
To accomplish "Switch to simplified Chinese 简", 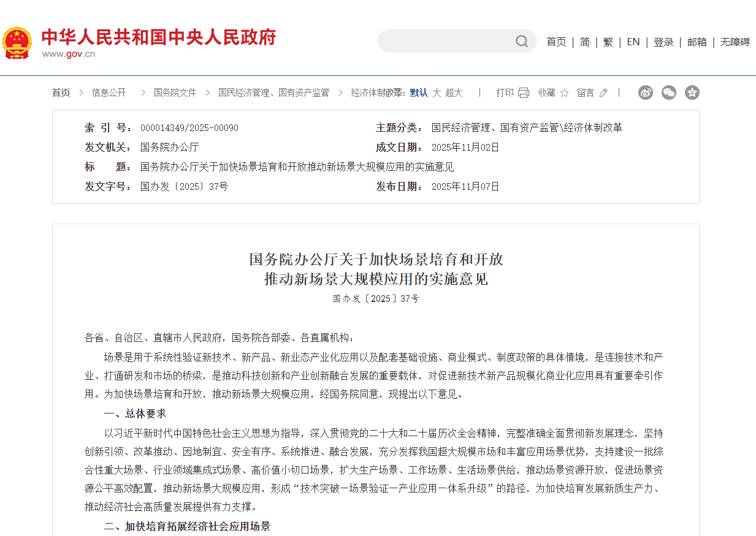I will (585, 42).
